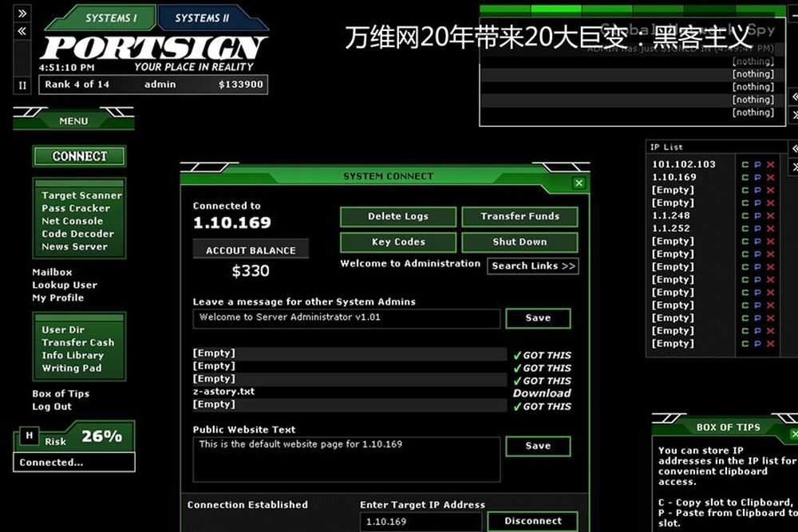Delete the 1.1.248 entry from IP List

[770, 216]
